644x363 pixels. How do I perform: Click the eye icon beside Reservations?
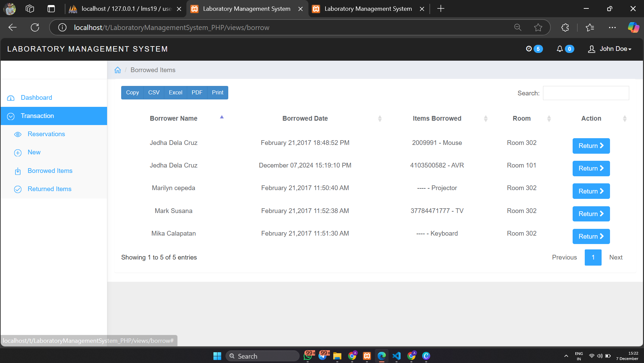click(18, 134)
